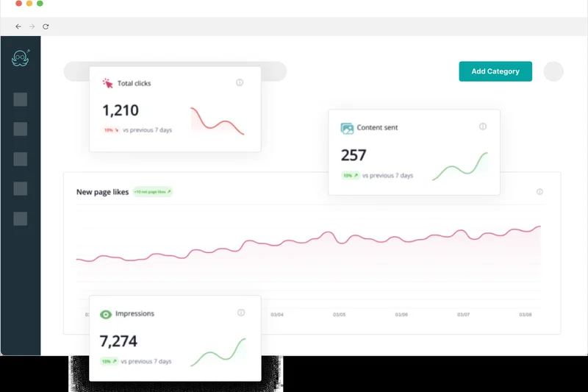Click the red percentage badge under 1,210
The image size is (588, 392).
110,130
